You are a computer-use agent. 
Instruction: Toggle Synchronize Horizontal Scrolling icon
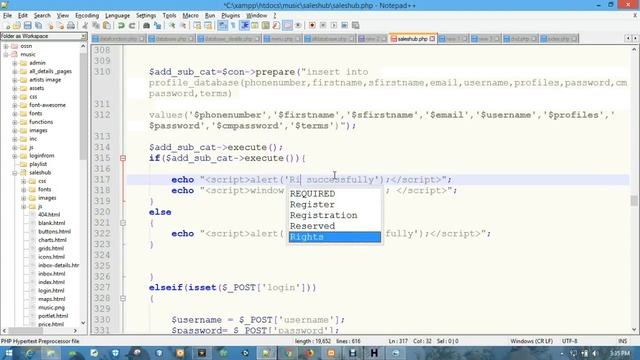click(208, 26)
